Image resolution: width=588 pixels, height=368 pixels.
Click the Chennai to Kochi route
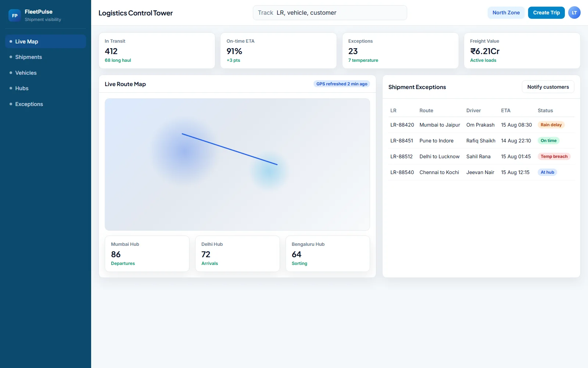pyautogui.click(x=439, y=172)
